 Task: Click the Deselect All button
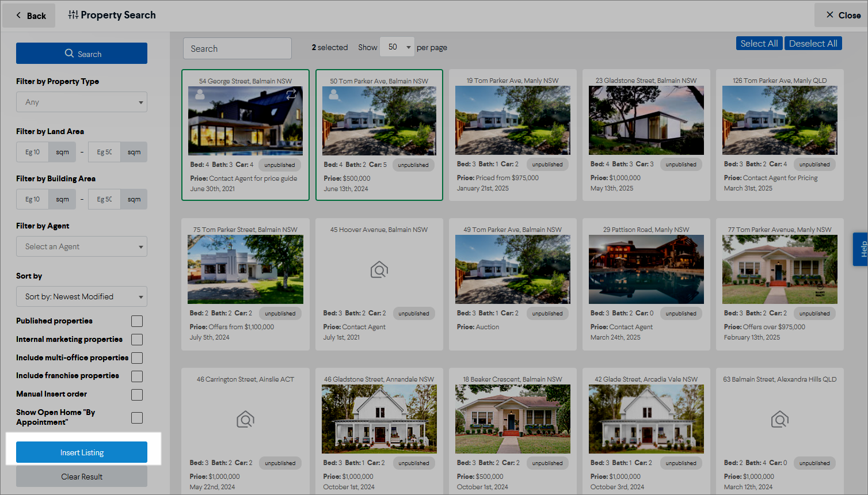tap(813, 43)
